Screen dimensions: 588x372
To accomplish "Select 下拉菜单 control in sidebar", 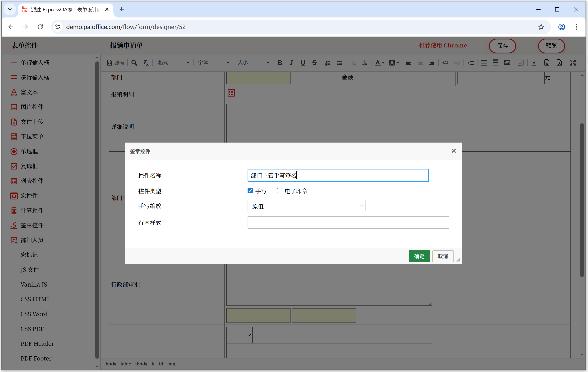I will [x=32, y=136].
